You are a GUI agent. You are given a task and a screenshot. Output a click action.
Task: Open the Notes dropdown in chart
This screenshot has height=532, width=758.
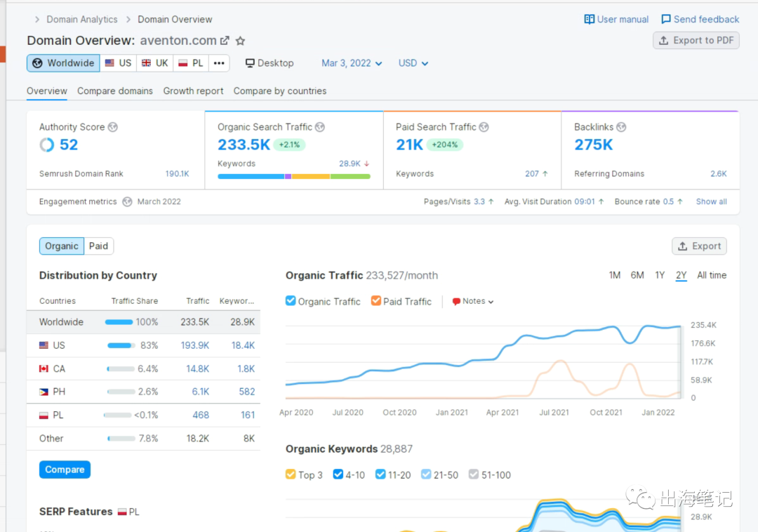pos(474,301)
